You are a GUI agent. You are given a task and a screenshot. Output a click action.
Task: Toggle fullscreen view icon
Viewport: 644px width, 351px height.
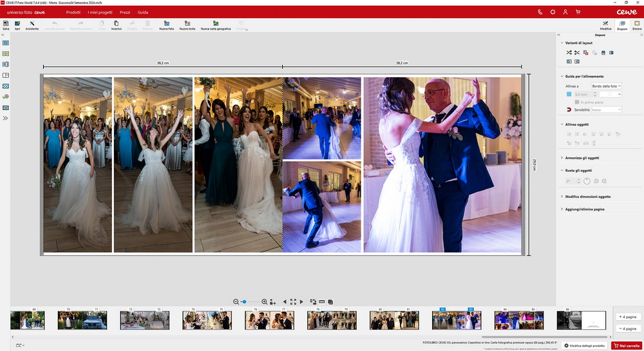293,302
